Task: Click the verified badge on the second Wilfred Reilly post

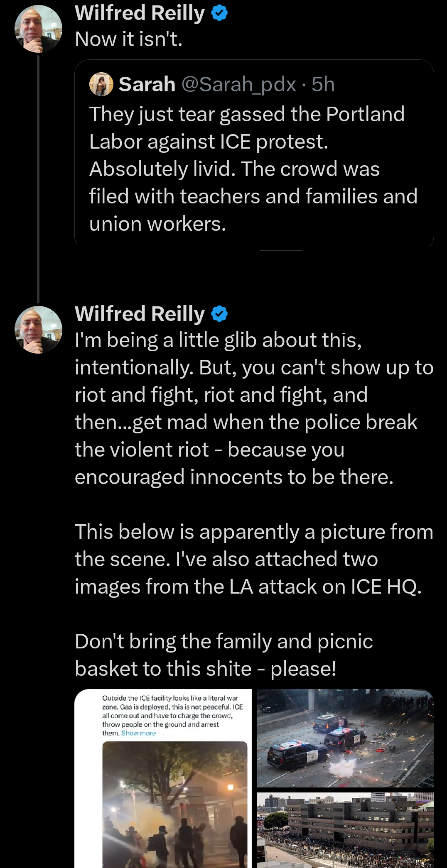Action: click(219, 314)
